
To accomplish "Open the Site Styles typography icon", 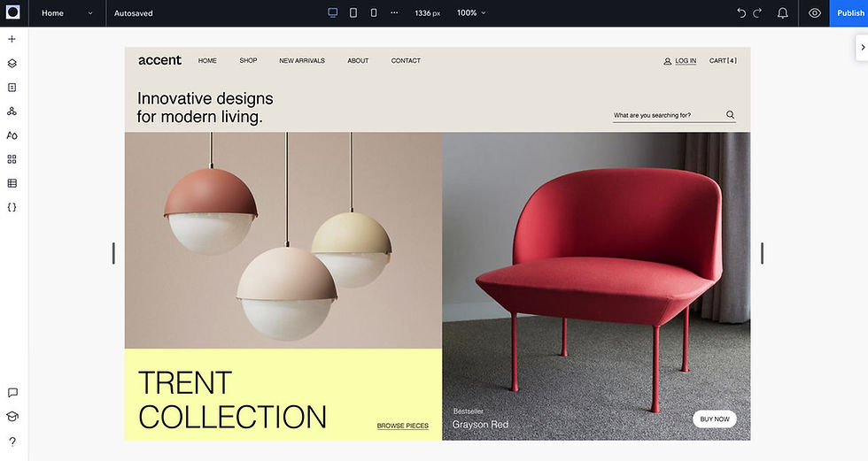I will (x=12, y=135).
